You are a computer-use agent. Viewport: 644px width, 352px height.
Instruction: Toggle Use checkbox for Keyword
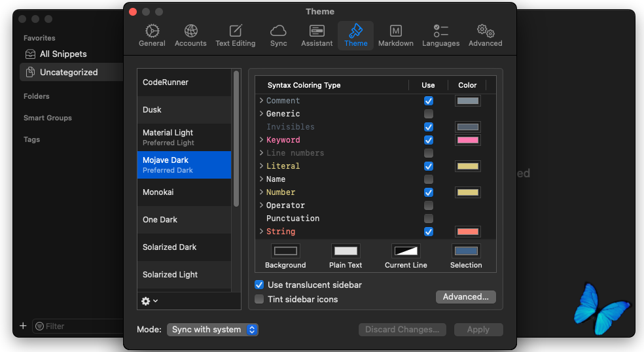[429, 140]
